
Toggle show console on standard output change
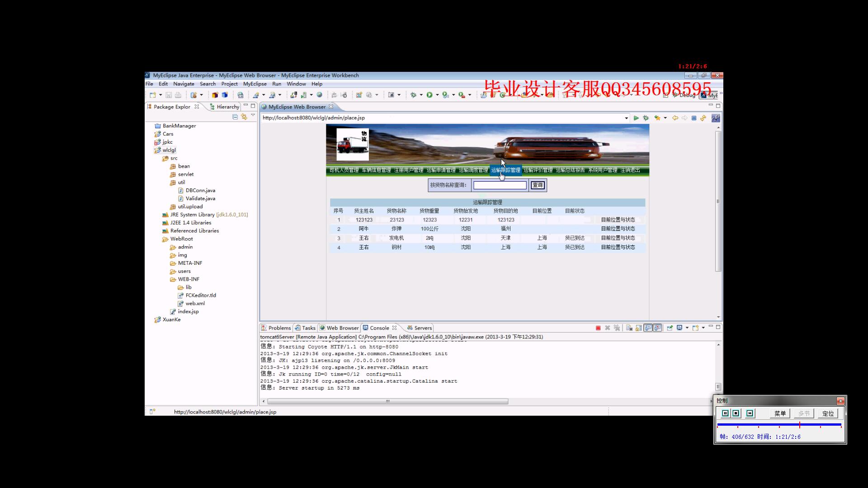tap(648, 328)
